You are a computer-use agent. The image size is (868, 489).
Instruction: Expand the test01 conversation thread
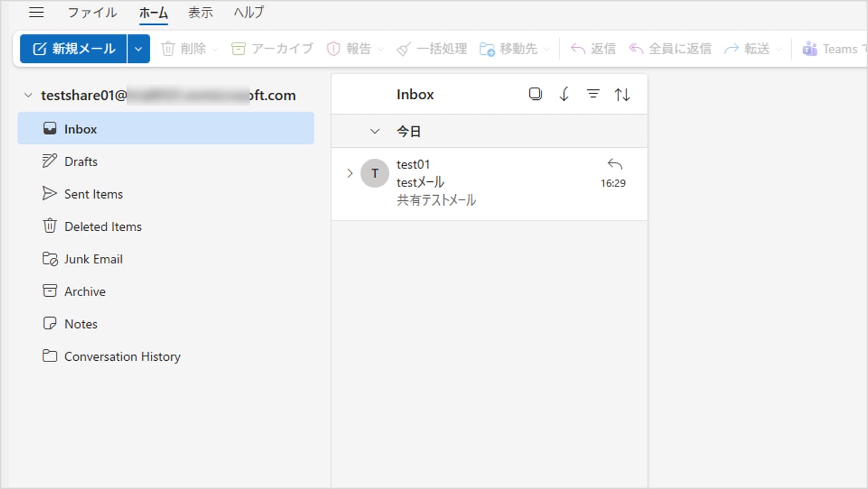(350, 173)
